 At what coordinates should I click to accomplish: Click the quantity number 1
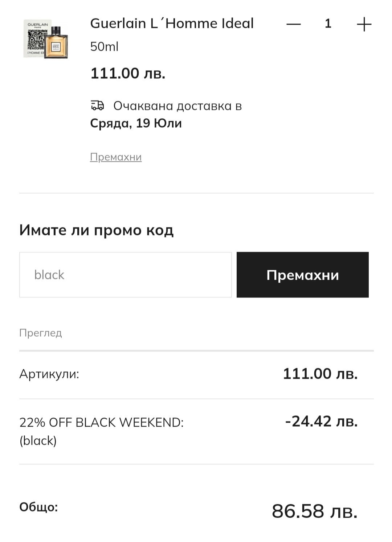[x=328, y=24]
